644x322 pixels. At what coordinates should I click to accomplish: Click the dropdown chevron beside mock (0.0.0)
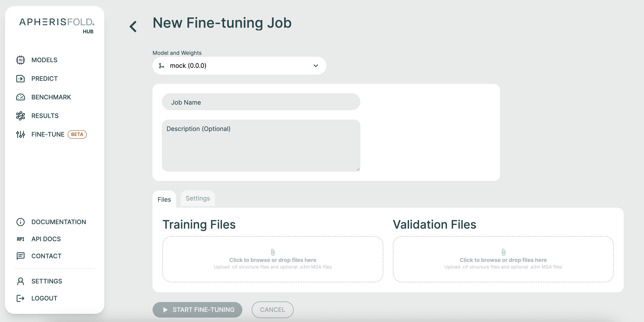coord(316,66)
